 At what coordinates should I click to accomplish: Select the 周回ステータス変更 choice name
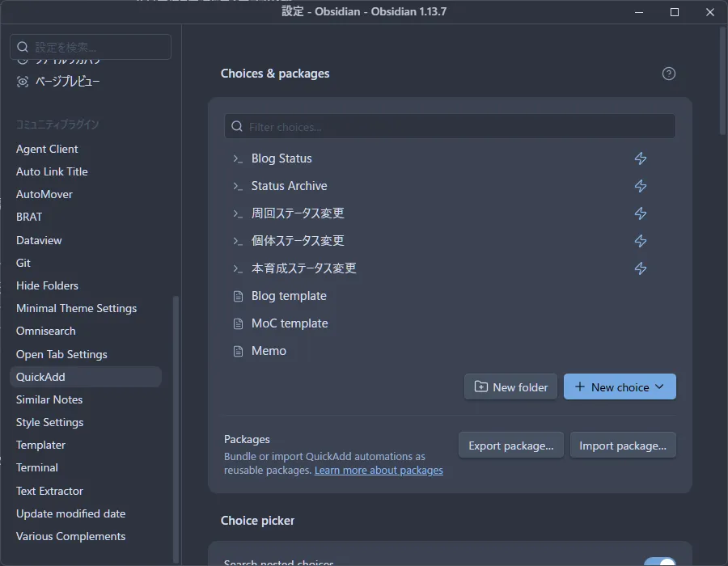pyautogui.click(x=298, y=213)
